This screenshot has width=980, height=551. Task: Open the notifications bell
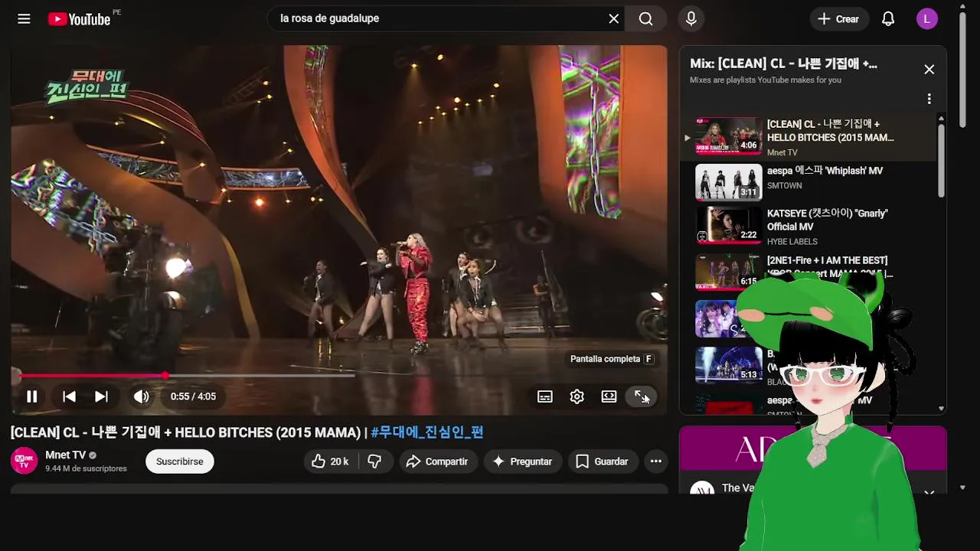point(888,19)
